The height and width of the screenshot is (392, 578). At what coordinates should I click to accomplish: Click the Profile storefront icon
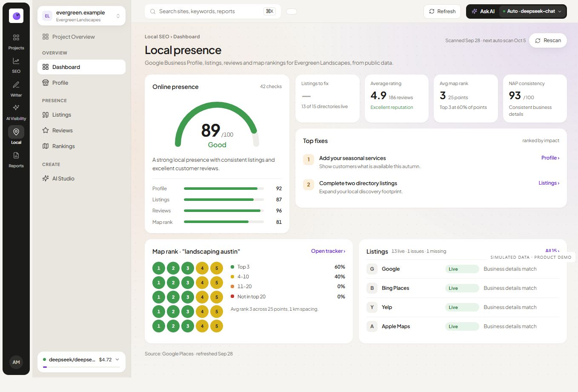[46, 83]
